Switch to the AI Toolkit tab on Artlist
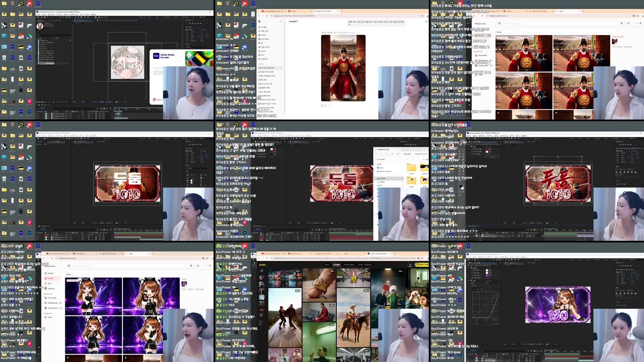The width and height of the screenshot is (644, 362). pos(336,265)
